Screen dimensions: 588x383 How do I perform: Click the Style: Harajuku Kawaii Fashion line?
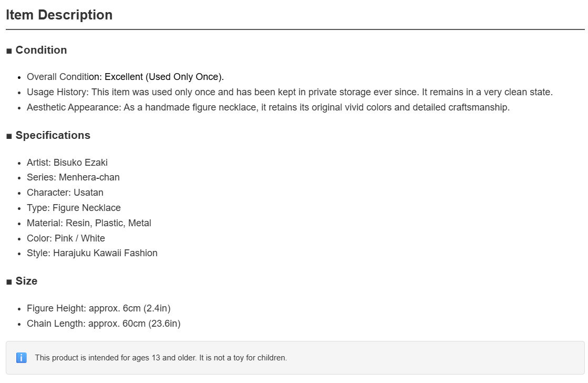[92, 253]
